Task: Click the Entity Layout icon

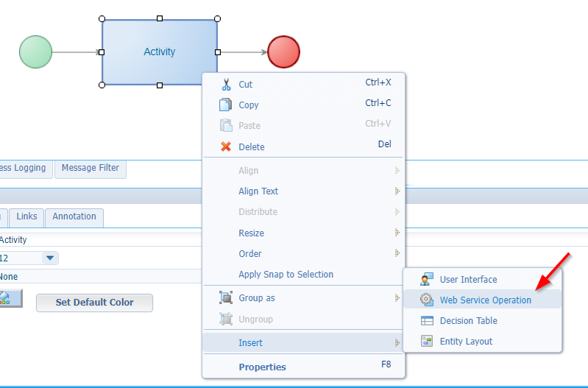Action: pyautogui.click(x=427, y=341)
